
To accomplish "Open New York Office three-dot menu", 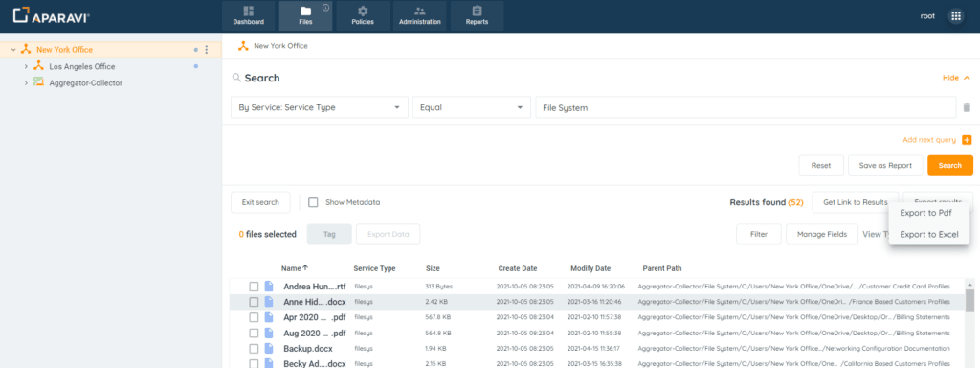I will [207, 50].
